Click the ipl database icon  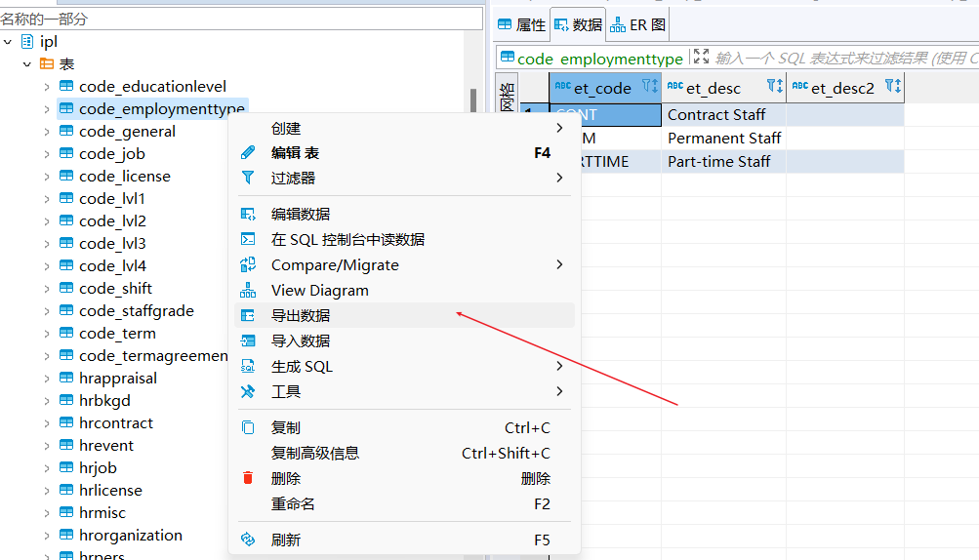pos(27,42)
